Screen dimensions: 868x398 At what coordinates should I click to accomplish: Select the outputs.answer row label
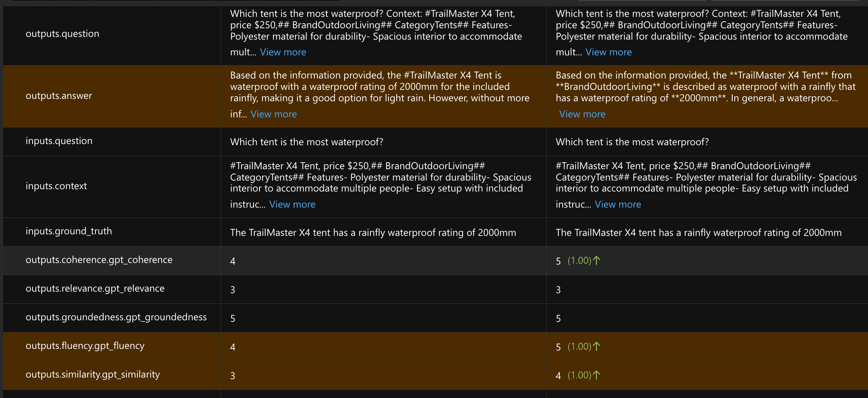[x=59, y=96]
